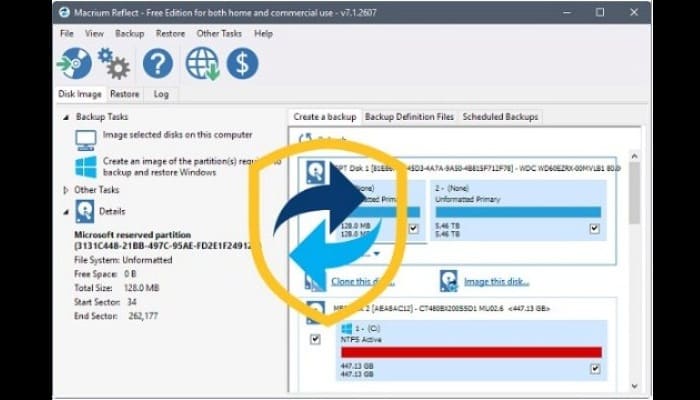The height and width of the screenshot is (400, 700).
Task: Toggle checkbox for the 447.13 GB C partition
Action: pyautogui.click(x=595, y=369)
